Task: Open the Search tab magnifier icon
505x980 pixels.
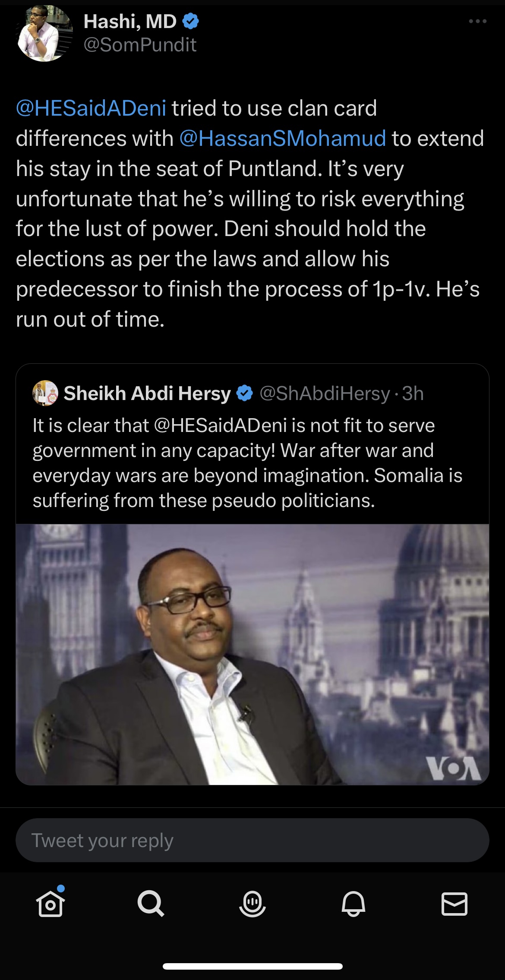Action: [x=151, y=903]
